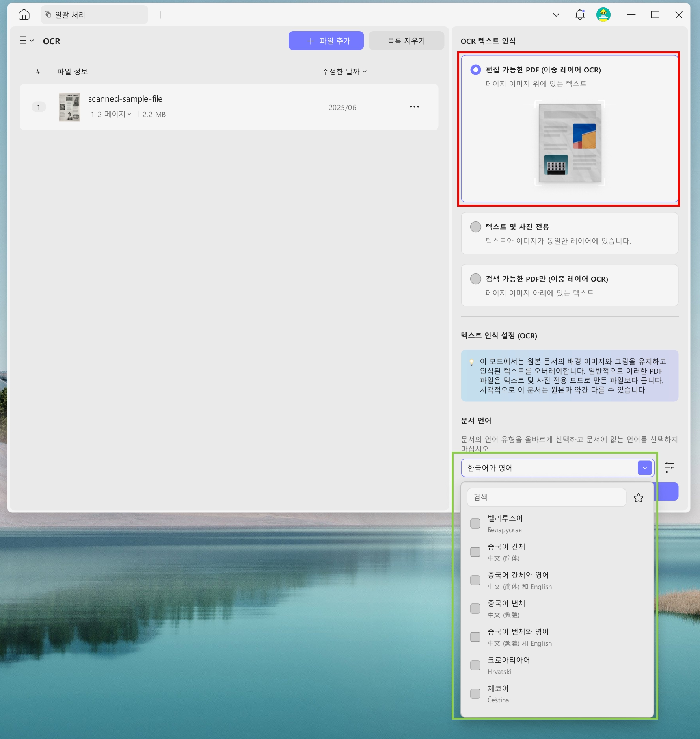Check the 중국어 간체 language box
The height and width of the screenshot is (739, 700).
[x=475, y=552]
